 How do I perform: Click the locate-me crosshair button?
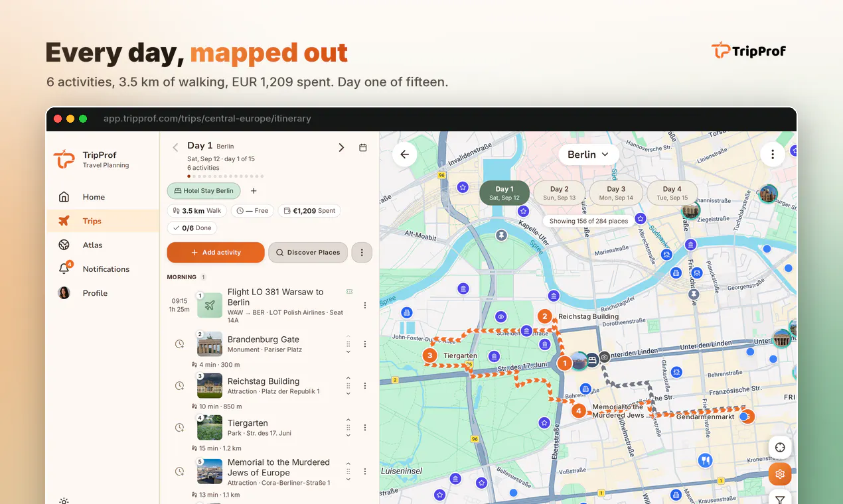pyautogui.click(x=780, y=448)
